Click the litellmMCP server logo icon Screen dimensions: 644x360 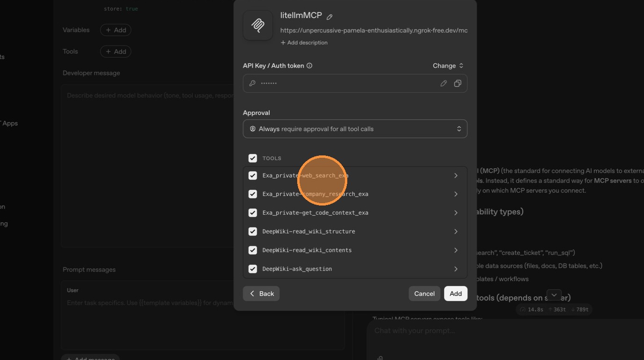(258, 25)
